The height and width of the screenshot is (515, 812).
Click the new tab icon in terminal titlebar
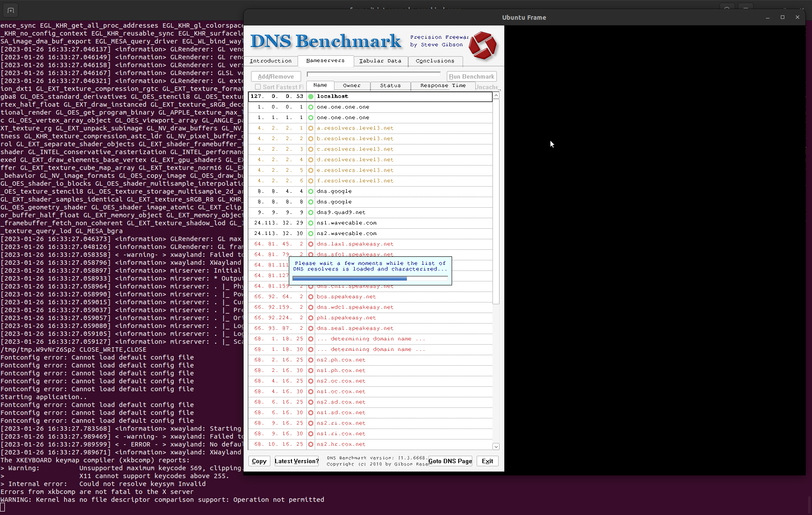coord(11,10)
